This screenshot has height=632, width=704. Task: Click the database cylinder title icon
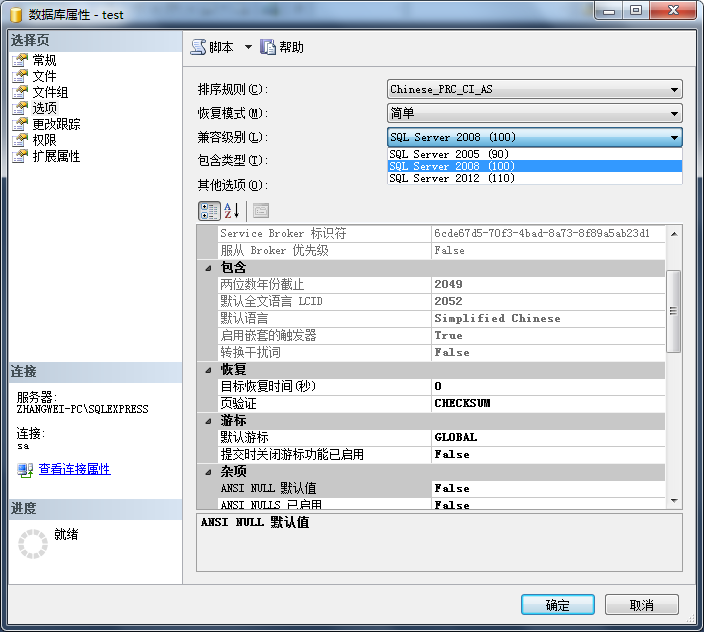(x=16, y=15)
